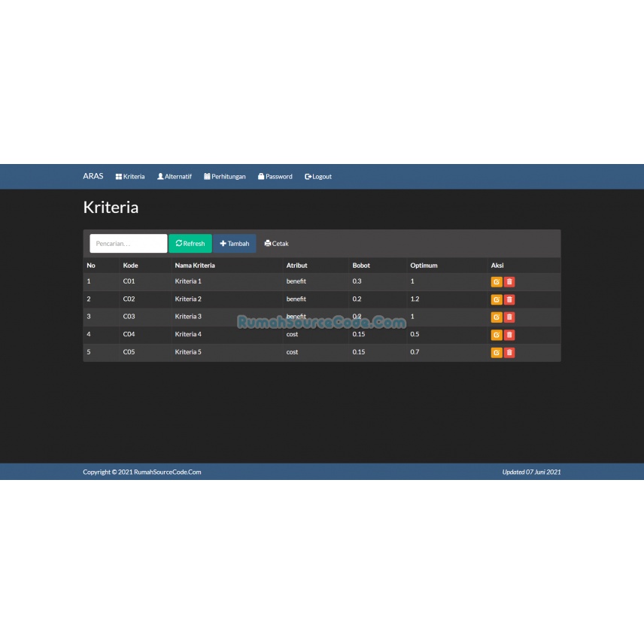Screen dimensions: 644x644
Task: Log out using the Logout link
Action: click(318, 177)
